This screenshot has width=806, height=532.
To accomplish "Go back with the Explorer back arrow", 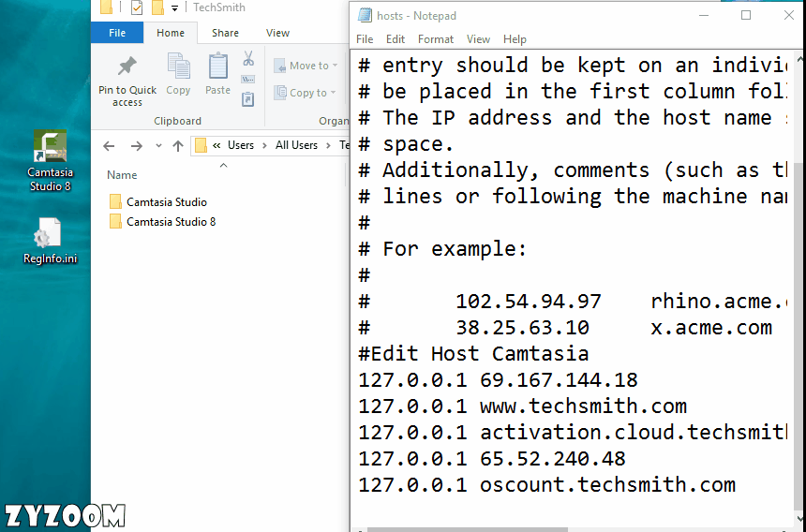I will (109, 146).
